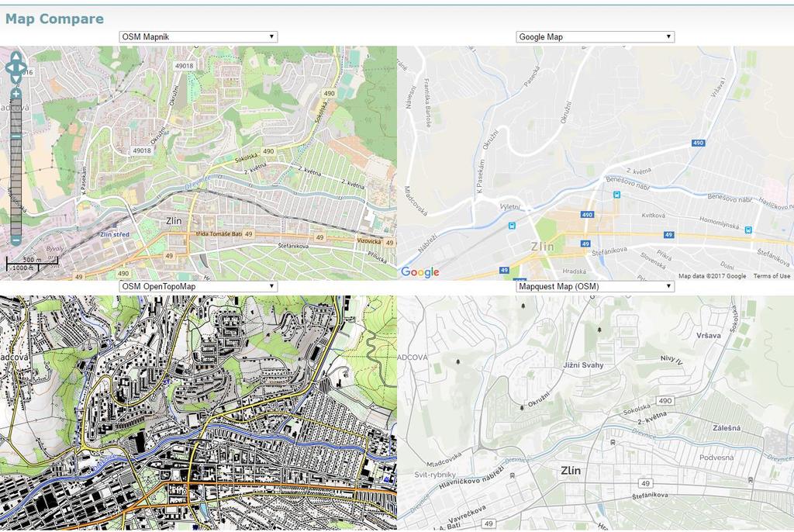Screen dimensions: 794x532
Task: Click the Mapquest station icon below Podvesná
Action: pos(751,480)
